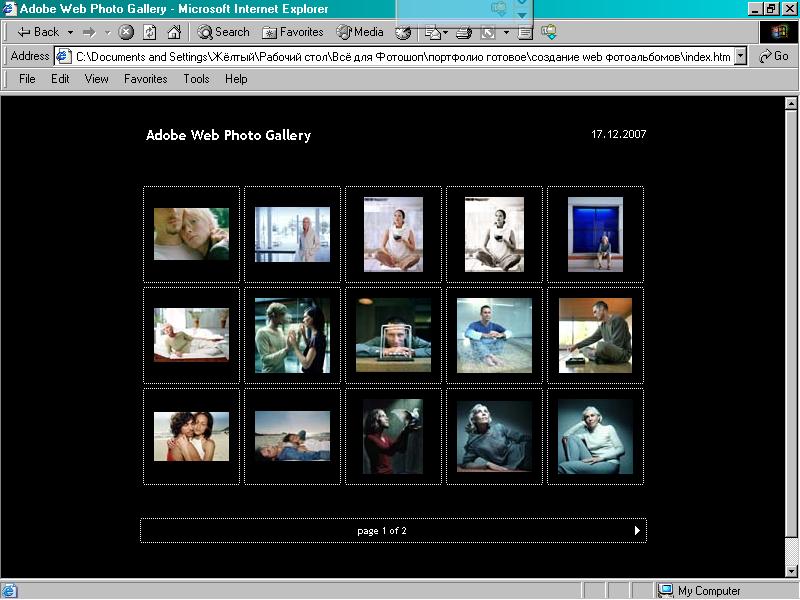Open the Back history dropdown arrow

70,32
